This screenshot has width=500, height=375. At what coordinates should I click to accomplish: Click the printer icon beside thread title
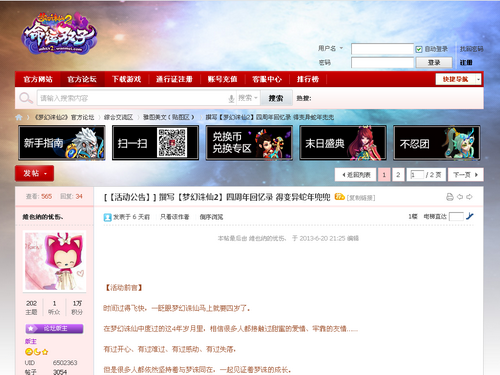450,197
